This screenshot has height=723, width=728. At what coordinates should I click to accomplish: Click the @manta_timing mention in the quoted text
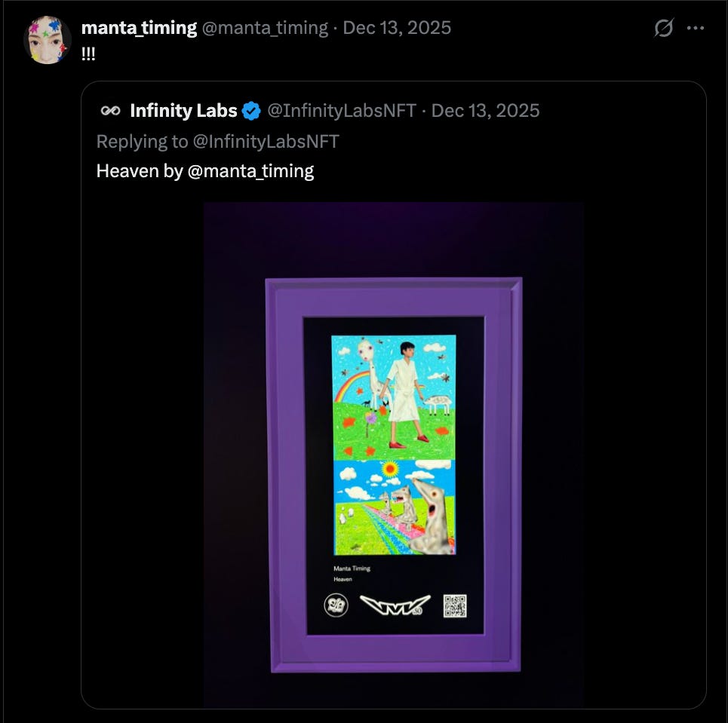point(250,171)
